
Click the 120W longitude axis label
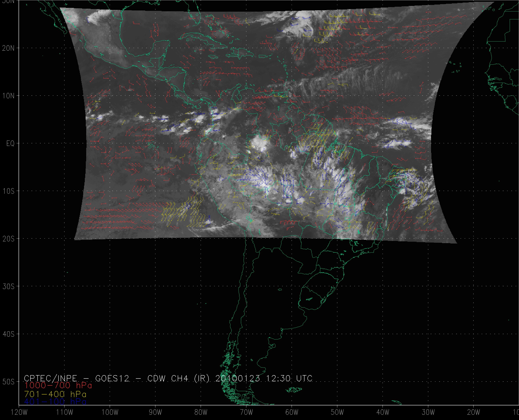(19, 412)
